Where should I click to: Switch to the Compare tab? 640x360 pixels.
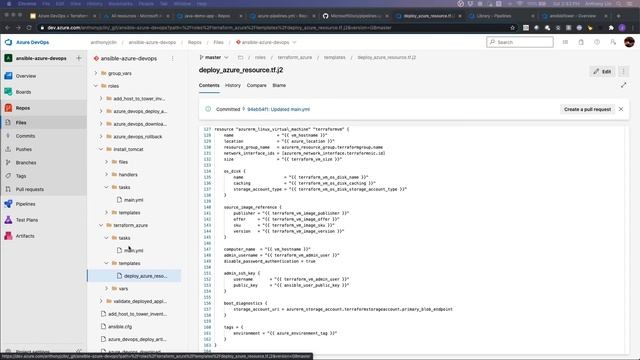(256, 85)
